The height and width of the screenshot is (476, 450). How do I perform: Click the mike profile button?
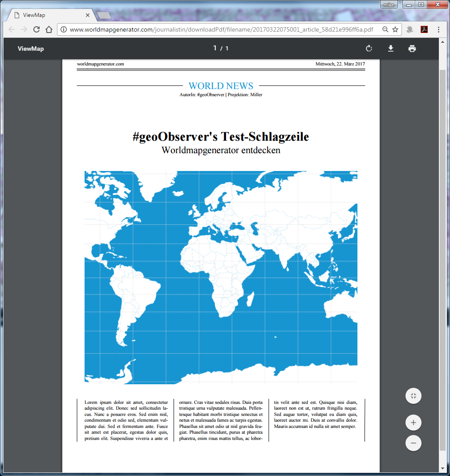[389, 5]
